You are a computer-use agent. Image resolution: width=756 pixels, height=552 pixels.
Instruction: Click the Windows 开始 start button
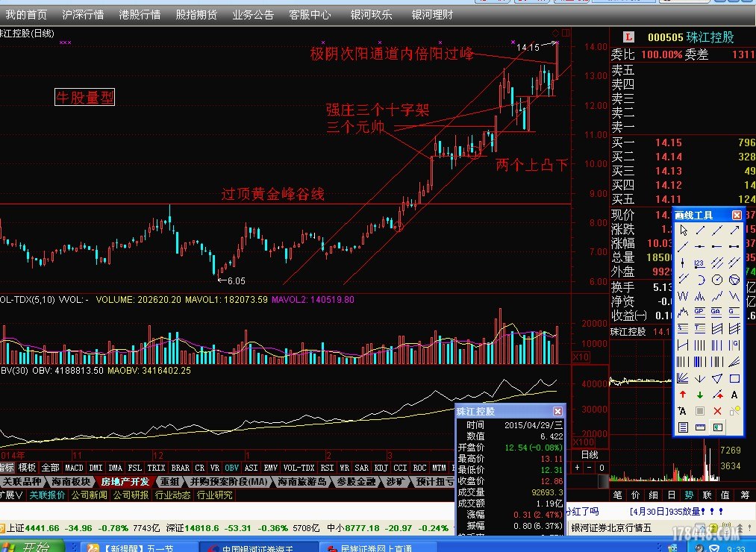(x=30, y=547)
